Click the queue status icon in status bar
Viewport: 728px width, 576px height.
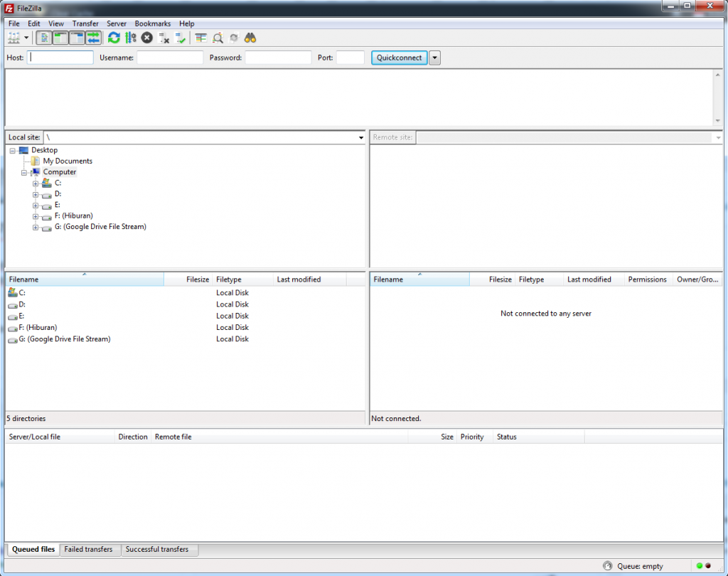(x=607, y=566)
